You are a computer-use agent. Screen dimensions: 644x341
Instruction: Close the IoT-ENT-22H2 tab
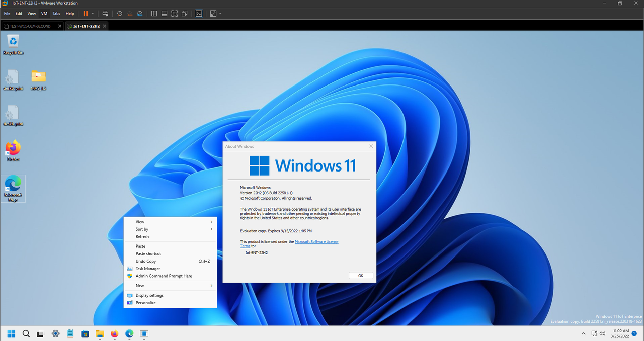pyautogui.click(x=104, y=26)
